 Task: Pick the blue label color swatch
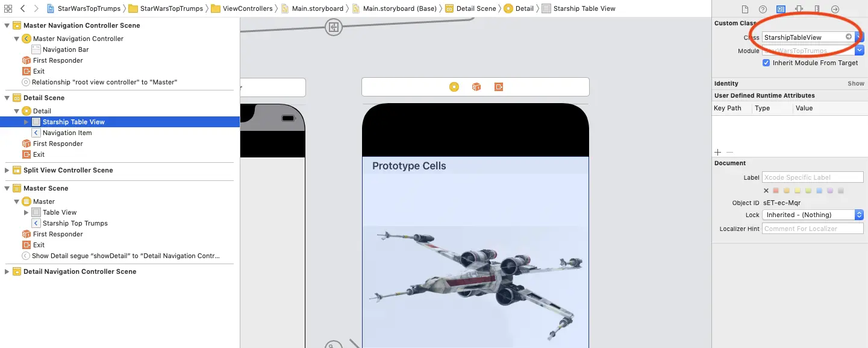(x=819, y=191)
